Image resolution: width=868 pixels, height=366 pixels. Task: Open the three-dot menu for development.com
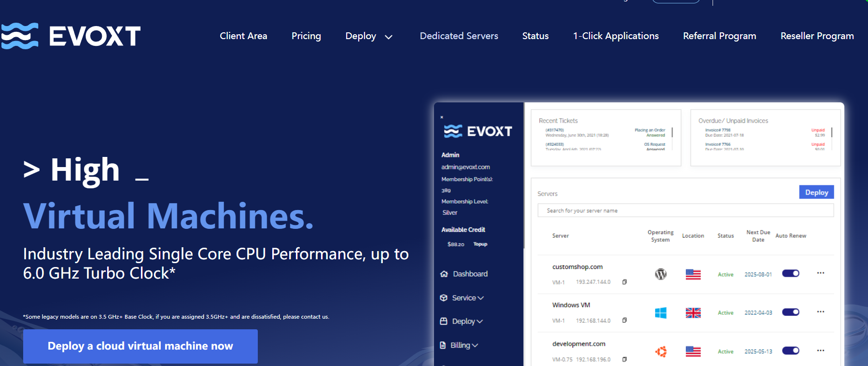[821, 350]
